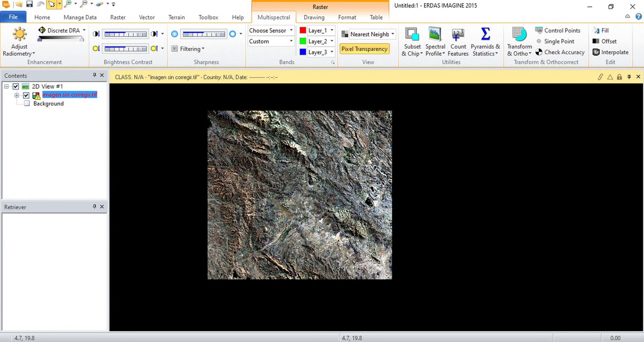
Task: Collapse the 2D View #1 tree node
Action: coord(6,86)
